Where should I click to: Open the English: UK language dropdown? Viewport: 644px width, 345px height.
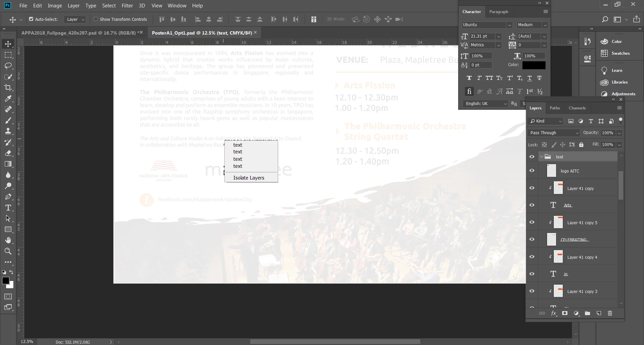(x=486, y=104)
